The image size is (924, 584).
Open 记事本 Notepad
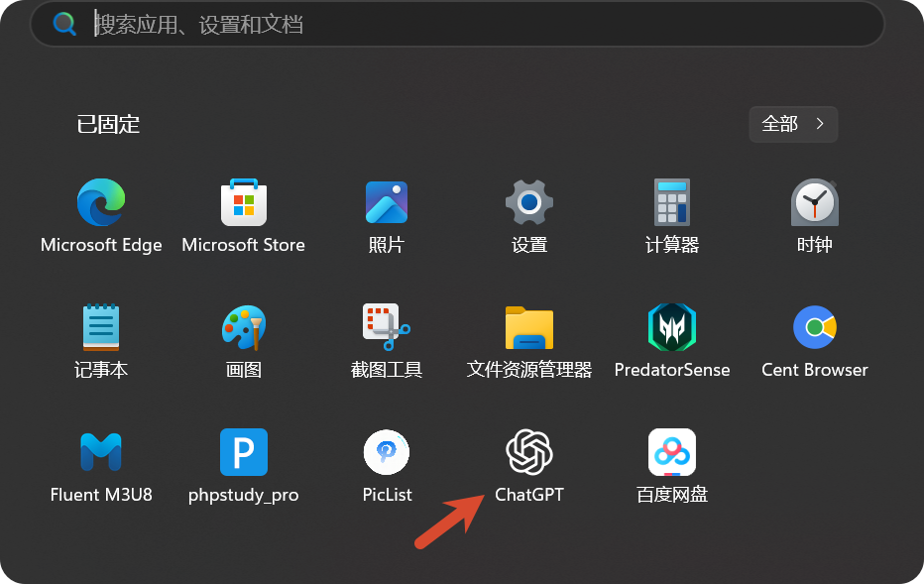101,341
